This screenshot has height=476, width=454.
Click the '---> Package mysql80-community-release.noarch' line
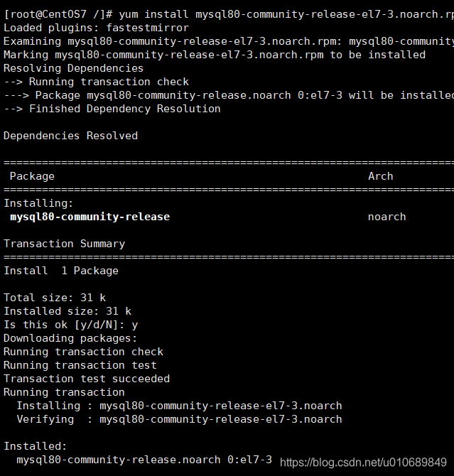(229, 95)
